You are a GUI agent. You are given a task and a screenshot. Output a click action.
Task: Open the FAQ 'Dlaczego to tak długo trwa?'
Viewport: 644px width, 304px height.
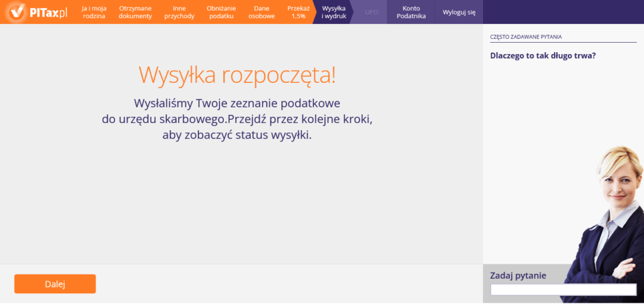[x=543, y=55]
